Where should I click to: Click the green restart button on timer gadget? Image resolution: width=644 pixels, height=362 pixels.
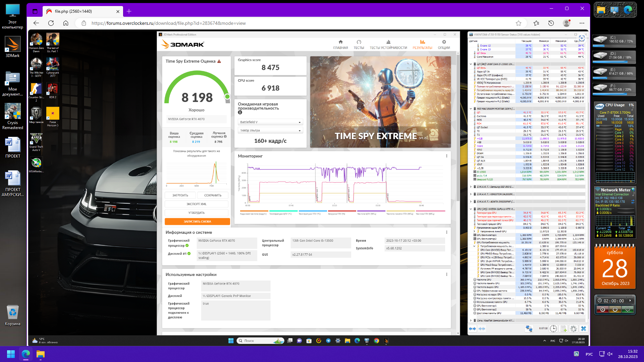click(628, 309)
